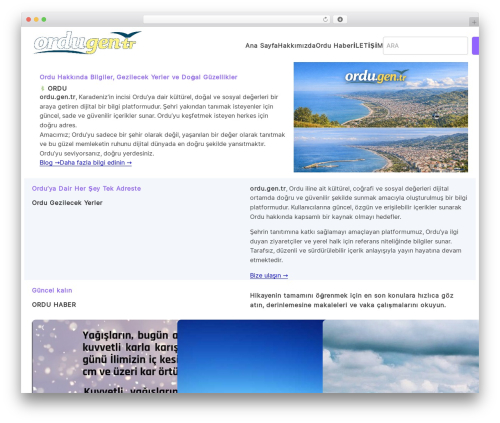Click the 'Ordu'ya Dair Her Şey Tek Adreste' heading
The height and width of the screenshot is (423, 500).
click(x=86, y=188)
